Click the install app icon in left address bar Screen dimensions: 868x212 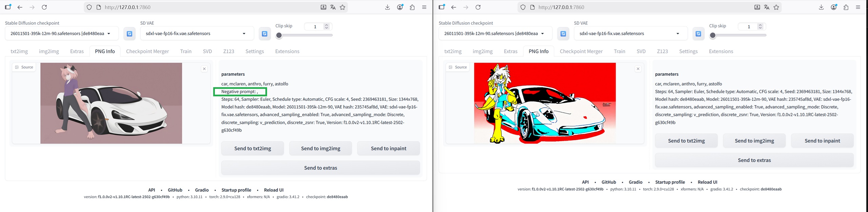pos(323,7)
